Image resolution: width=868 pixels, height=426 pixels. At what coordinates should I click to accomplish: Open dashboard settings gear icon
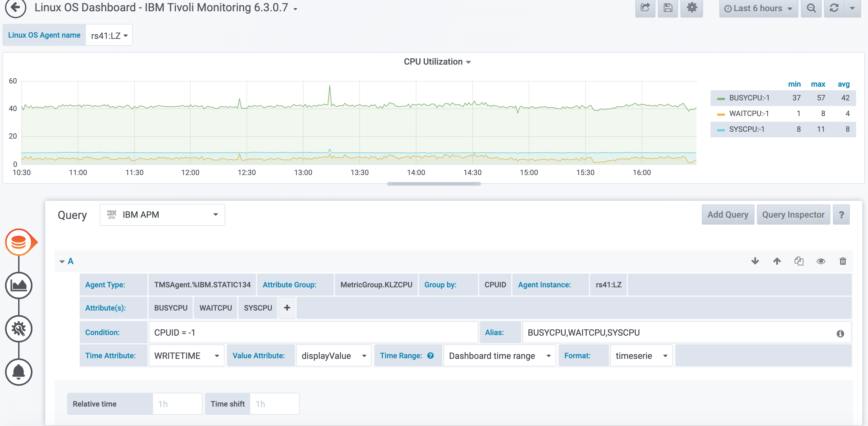(x=691, y=8)
